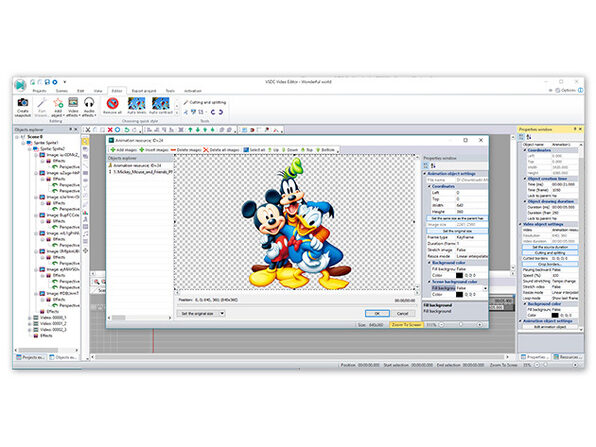The height and width of the screenshot is (447, 596).
Task: Open the Export project ribbon tab
Action: pos(144,91)
